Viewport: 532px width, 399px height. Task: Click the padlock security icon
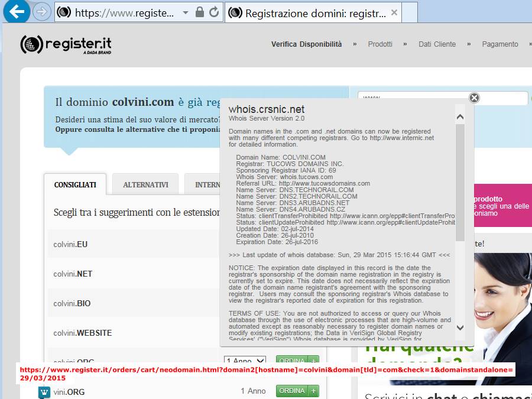(x=200, y=12)
